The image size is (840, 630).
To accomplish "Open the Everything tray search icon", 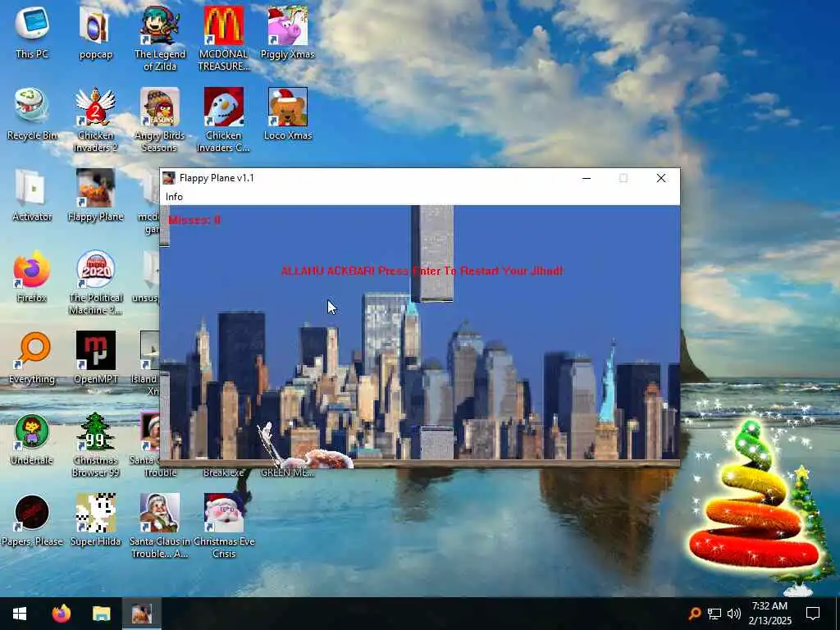I will [x=695, y=614].
